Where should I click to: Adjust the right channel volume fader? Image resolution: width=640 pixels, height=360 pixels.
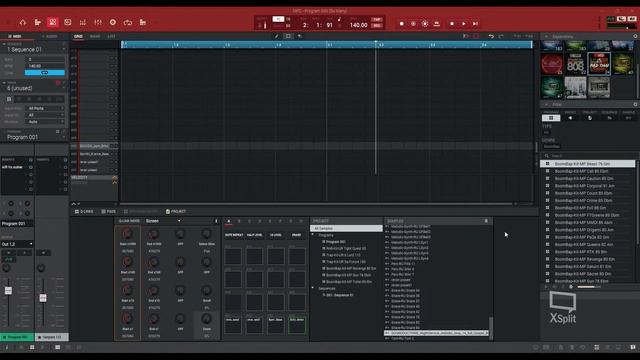(43, 298)
